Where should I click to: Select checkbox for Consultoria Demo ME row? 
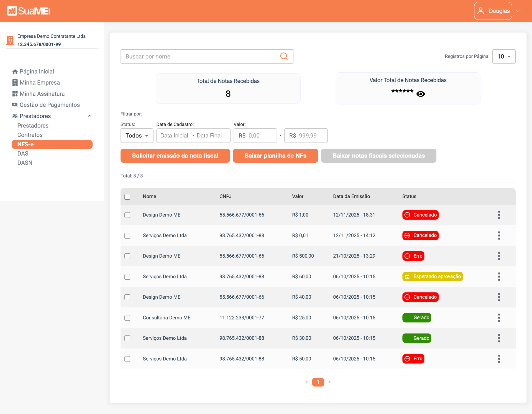pos(127,318)
